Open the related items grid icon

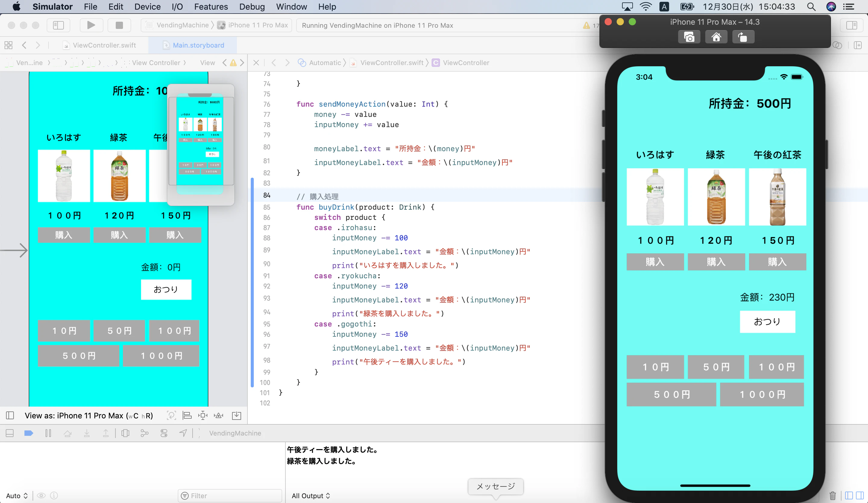pyautogui.click(x=9, y=45)
